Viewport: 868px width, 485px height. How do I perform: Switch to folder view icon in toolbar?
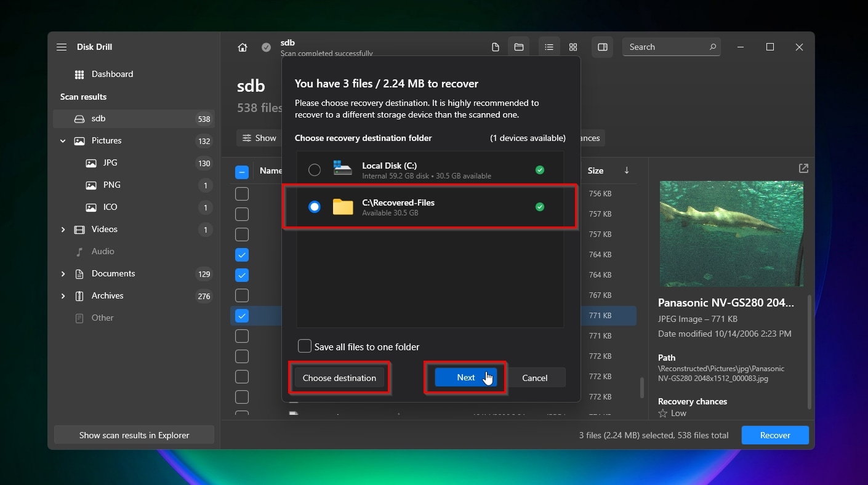519,47
